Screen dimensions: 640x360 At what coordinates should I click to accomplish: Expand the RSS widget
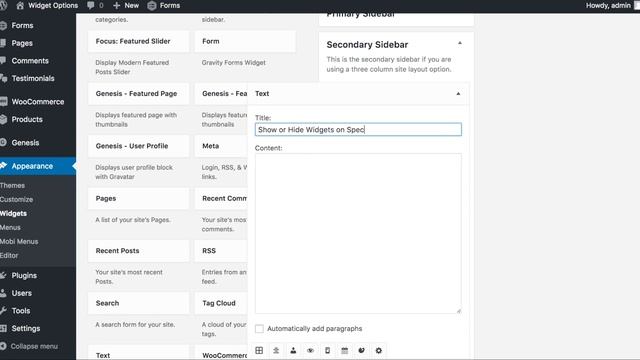pyautogui.click(x=221, y=251)
